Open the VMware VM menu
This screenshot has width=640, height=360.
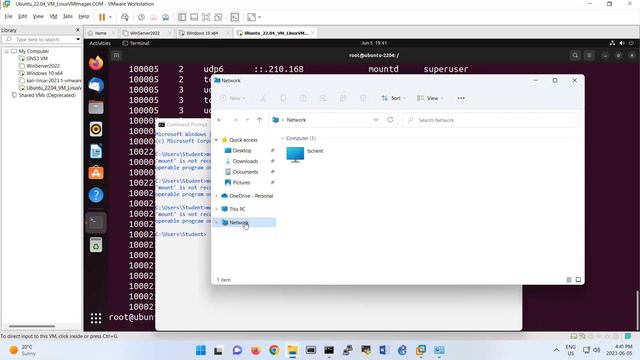[53, 17]
